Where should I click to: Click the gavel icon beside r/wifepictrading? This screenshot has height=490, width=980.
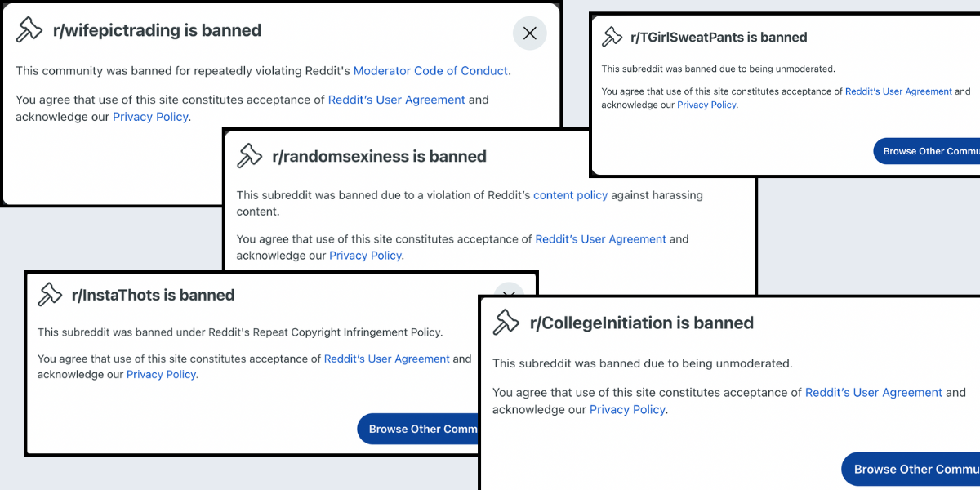point(29,30)
